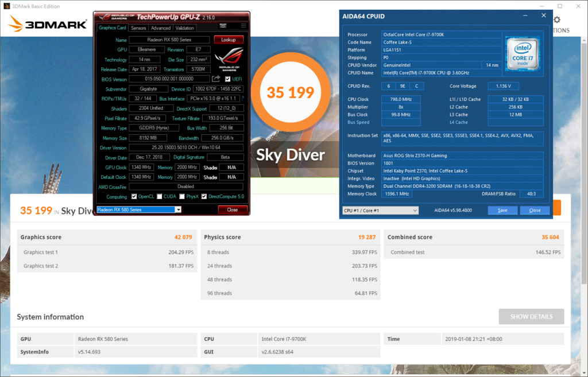Click the GPU Name field Radeon RX 580 Series
The height and width of the screenshot is (377, 588).
(x=169, y=40)
